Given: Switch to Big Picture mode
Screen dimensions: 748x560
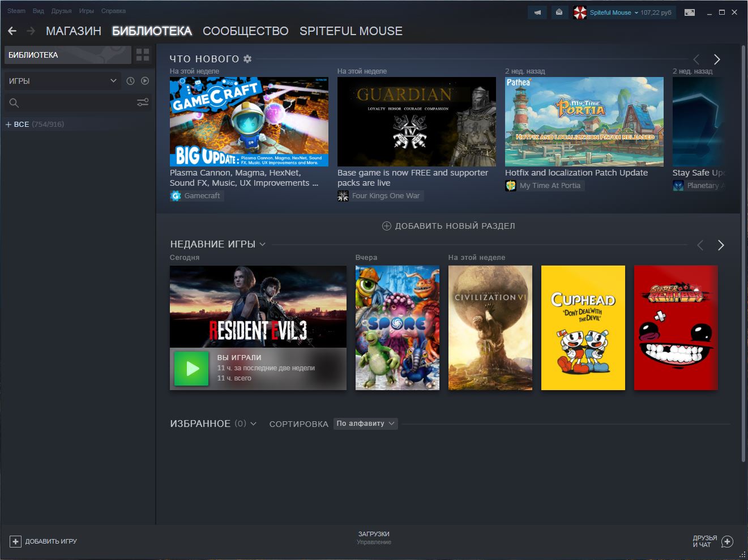Looking at the screenshot, I should 690,12.
